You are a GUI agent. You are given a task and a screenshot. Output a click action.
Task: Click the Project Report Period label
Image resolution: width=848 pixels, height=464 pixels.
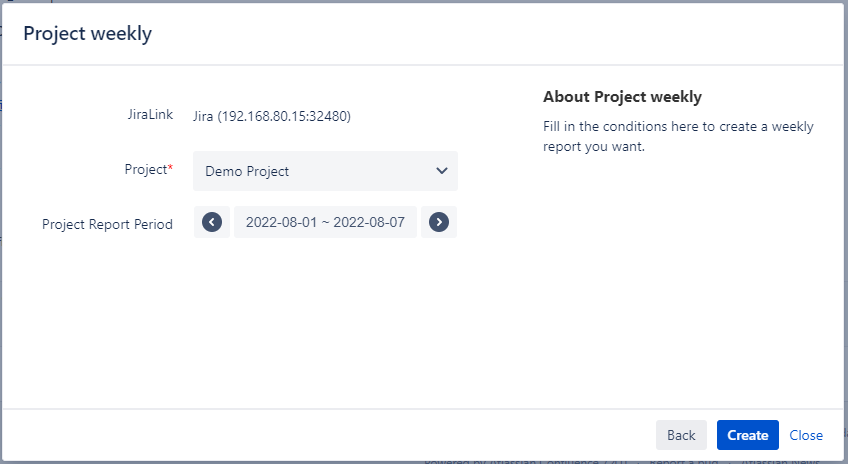(107, 224)
